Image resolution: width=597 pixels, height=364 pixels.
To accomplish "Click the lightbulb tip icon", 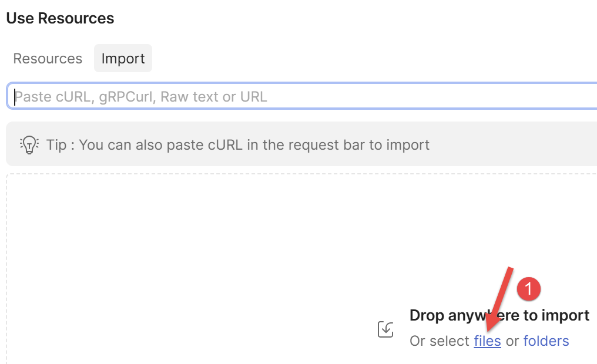I will pos(29,144).
